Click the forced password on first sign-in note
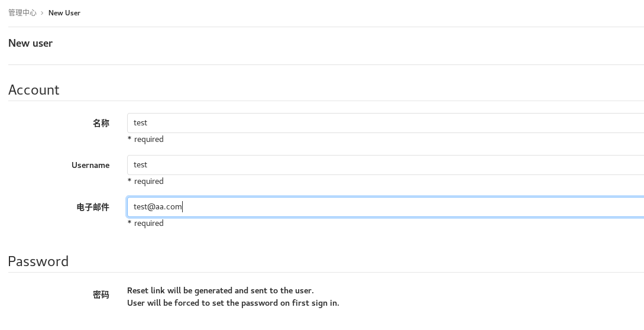 [x=233, y=303]
